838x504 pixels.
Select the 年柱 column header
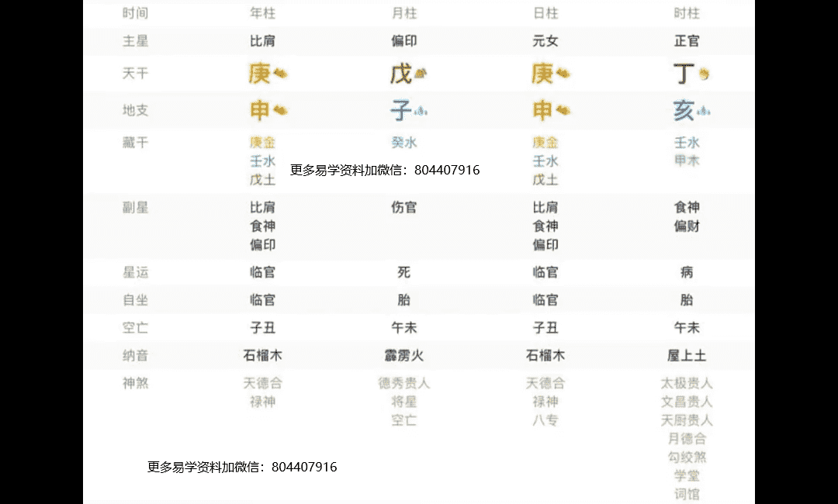coord(262,13)
